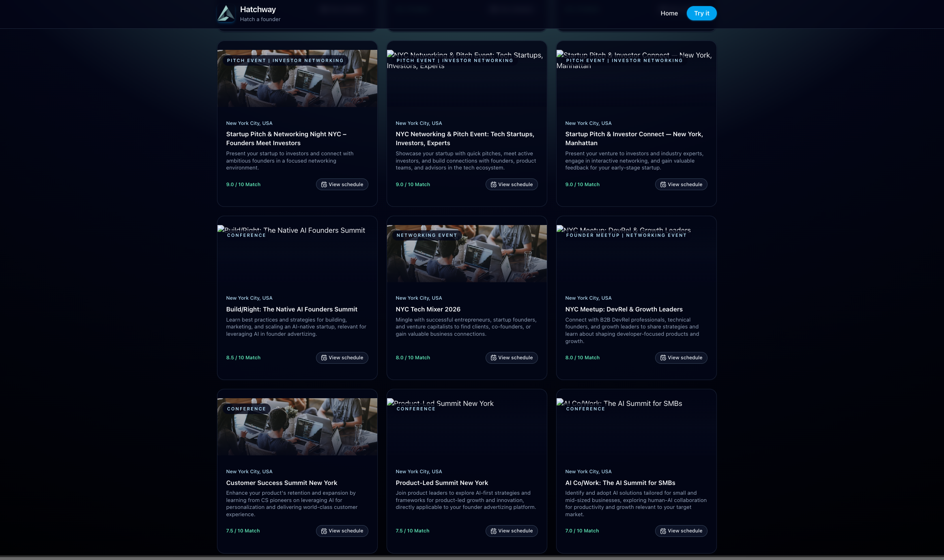Viewport: 944px width, 560px height.
Task: View schedule for NYC Meetup DevRel & Growth
Action: pos(681,358)
